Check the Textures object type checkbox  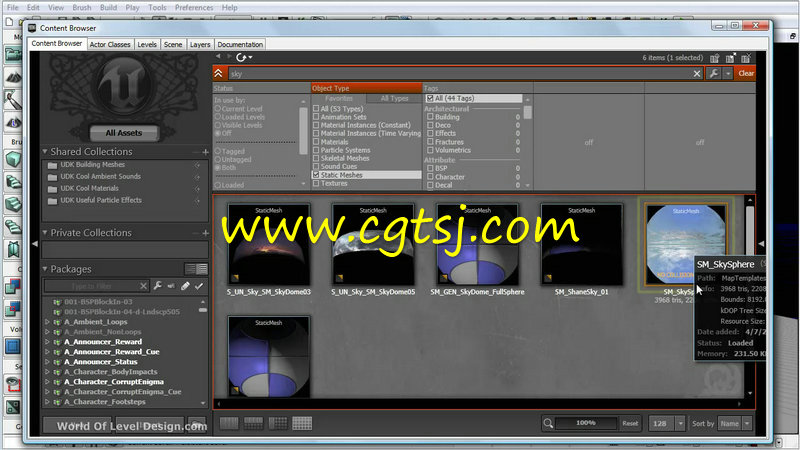tap(316, 183)
